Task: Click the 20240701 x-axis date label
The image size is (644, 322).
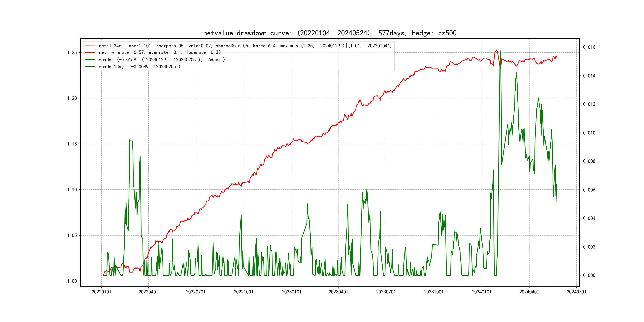Action: pyautogui.click(x=576, y=292)
